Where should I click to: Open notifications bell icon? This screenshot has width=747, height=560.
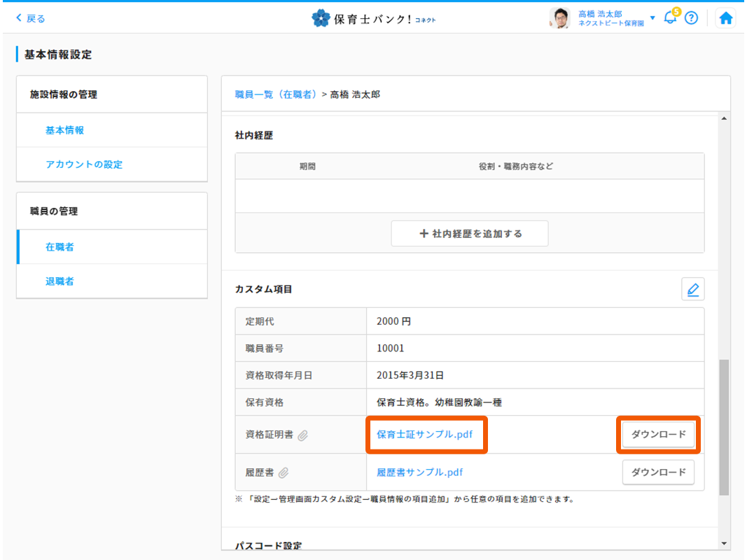(670, 18)
